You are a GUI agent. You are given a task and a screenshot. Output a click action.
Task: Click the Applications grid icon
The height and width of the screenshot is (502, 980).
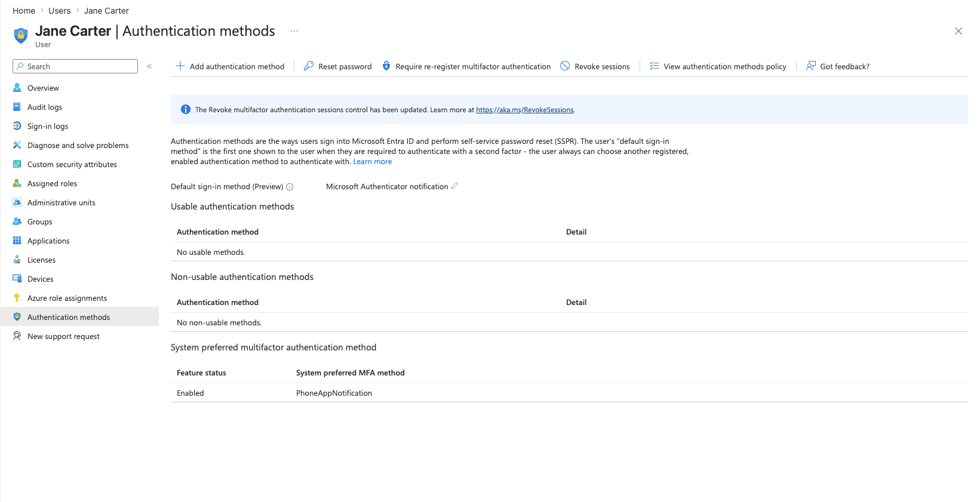(x=17, y=241)
